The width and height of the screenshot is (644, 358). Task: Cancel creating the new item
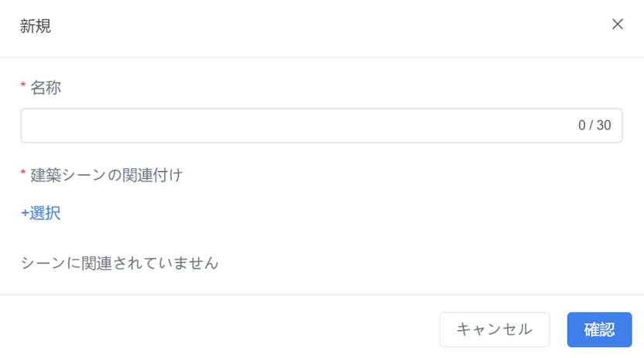(x=495, y=329)
